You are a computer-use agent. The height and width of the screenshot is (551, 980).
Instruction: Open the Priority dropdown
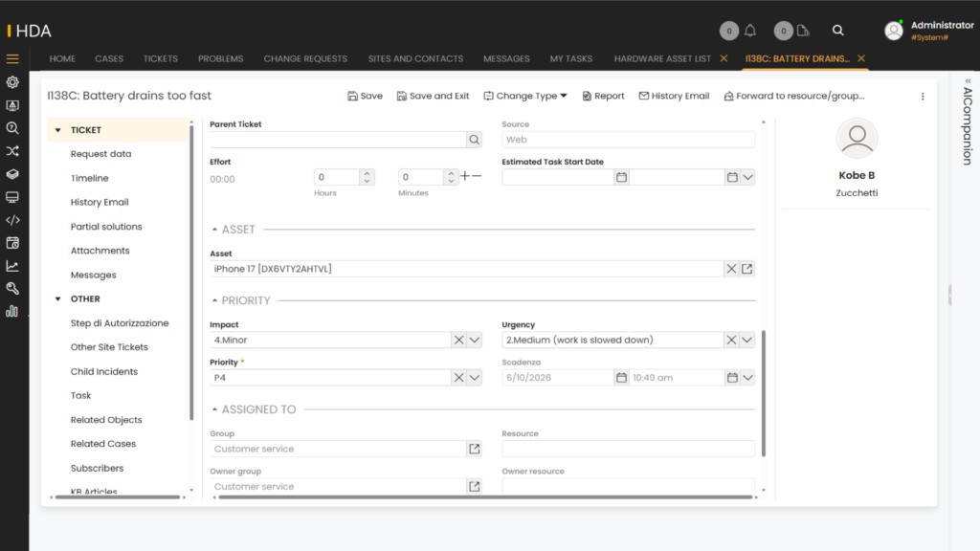coord(475,377)
